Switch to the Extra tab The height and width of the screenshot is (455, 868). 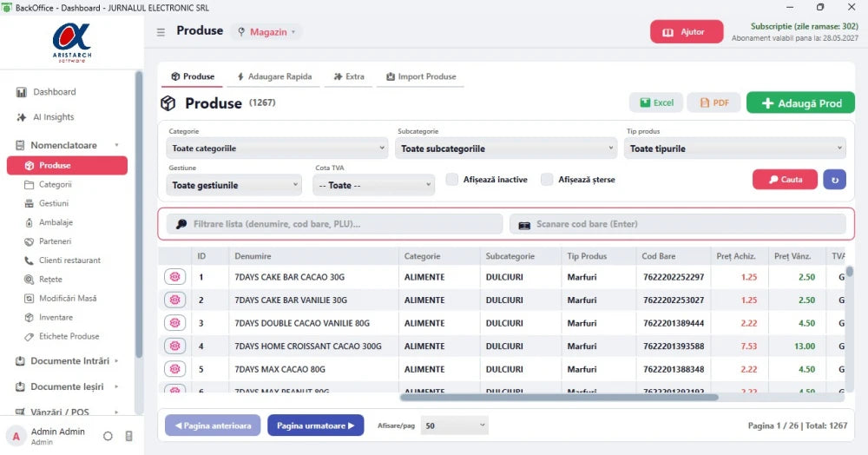pos(349,76)
